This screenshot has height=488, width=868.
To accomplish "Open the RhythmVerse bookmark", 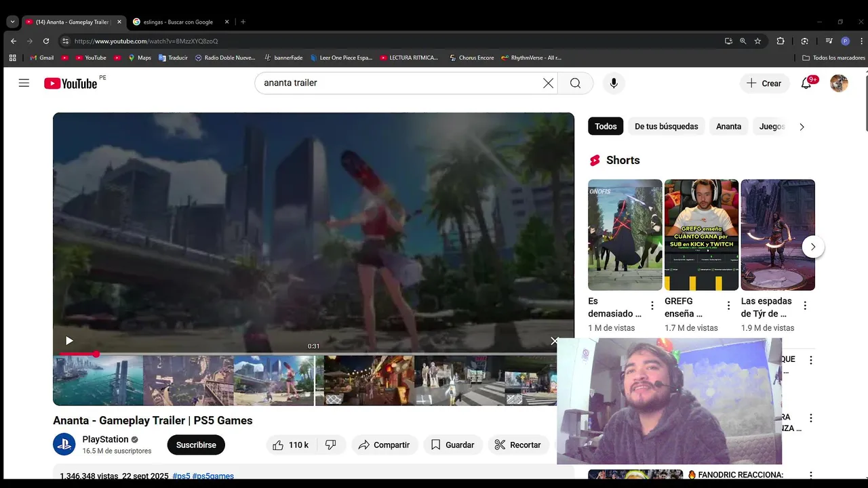I will point(531,58).
